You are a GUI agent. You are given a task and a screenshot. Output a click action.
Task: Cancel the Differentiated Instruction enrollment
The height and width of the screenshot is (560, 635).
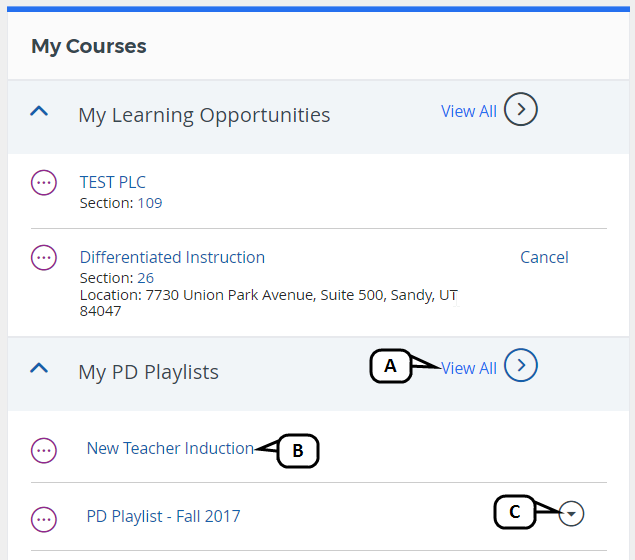pyautogui.click(x=544, y=257)
